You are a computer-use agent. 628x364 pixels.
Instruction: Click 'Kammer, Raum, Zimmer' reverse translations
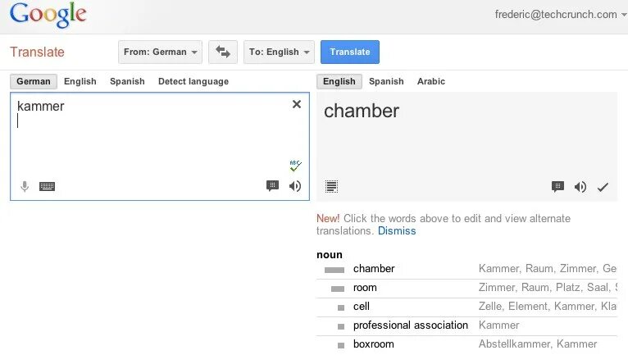548,269
